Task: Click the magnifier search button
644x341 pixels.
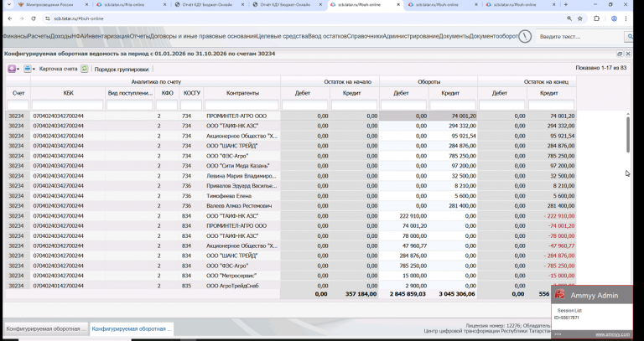Action: 629,37
